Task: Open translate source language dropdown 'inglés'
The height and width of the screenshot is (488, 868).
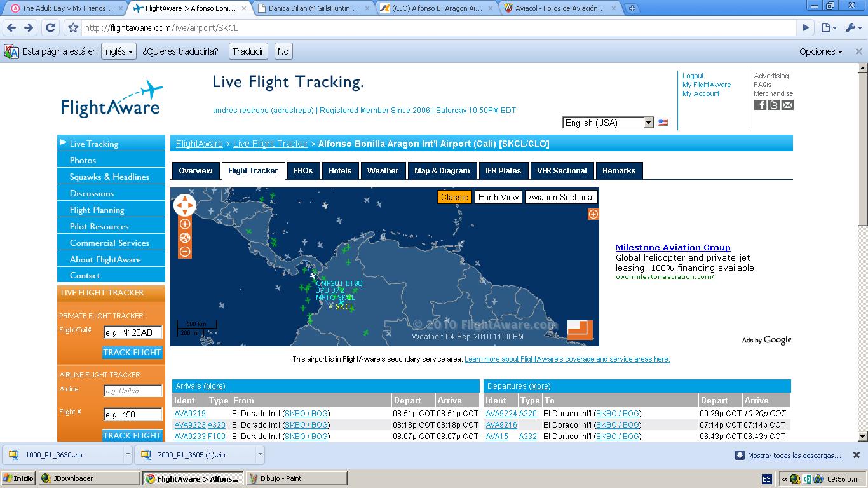Action: pos(119,51)
